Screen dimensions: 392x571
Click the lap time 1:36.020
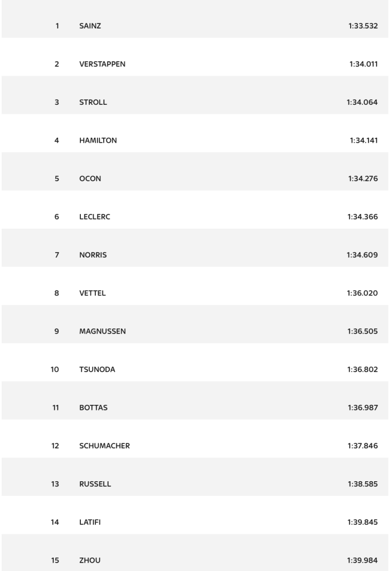(362, 293)
